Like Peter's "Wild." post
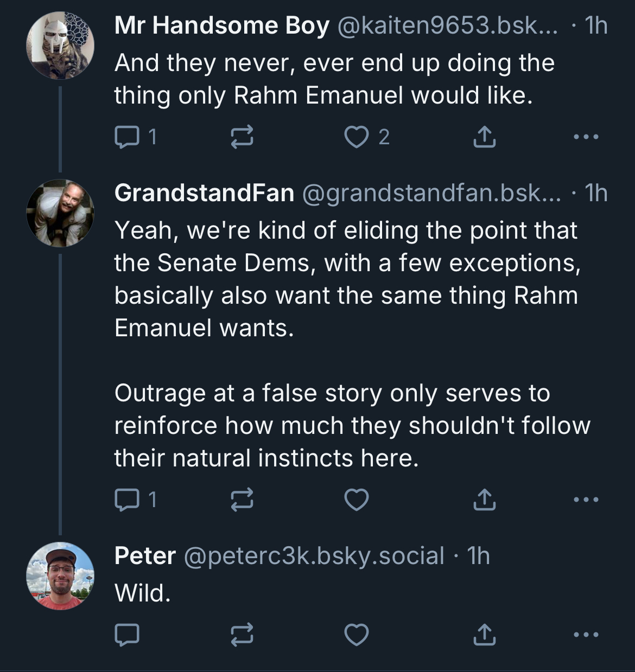635x672 pixels. (x=357, y=634)
